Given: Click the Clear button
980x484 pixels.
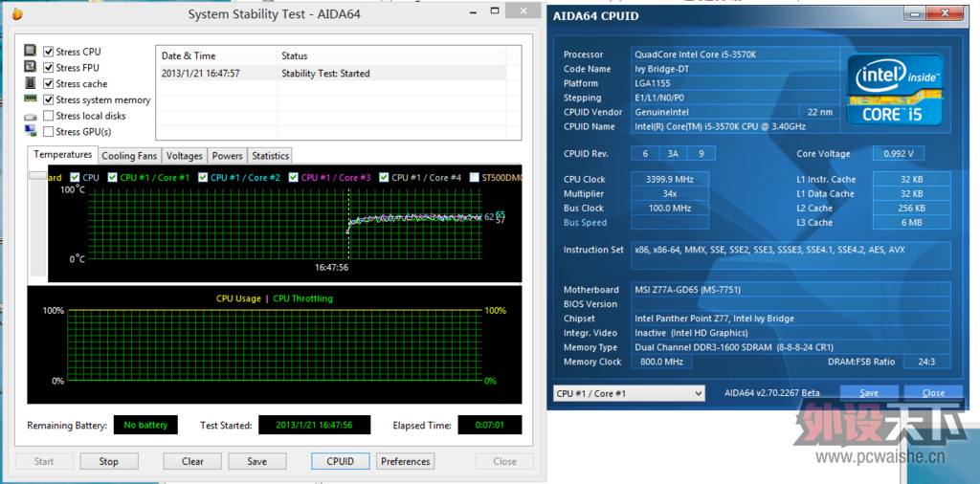Looking at the screenshot, I should coord(192,461).
